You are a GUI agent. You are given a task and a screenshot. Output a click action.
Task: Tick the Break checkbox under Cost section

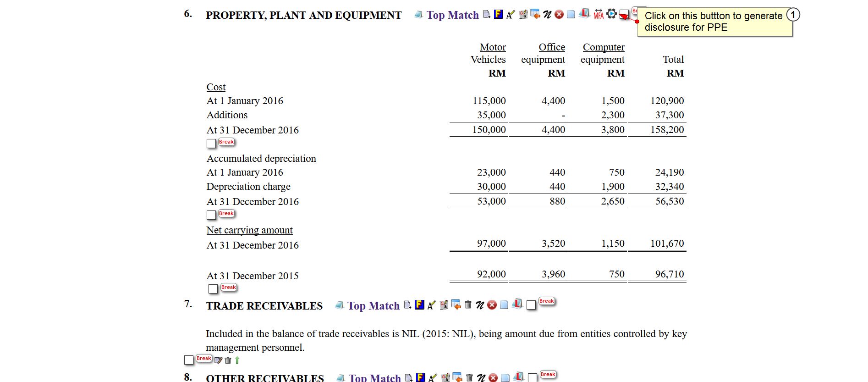[x=211, y=144]
